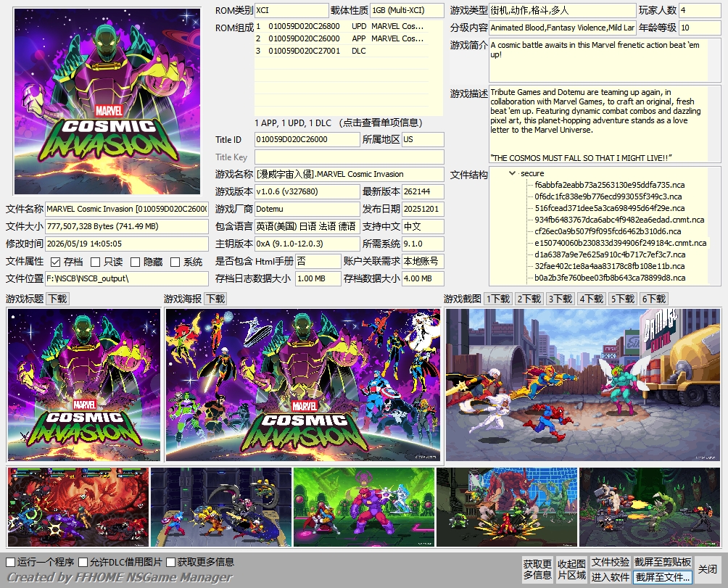
Task: Open the green Sentinel boss screenshot thumbnail
Action: pyautogui.click(x=364, y=508)
